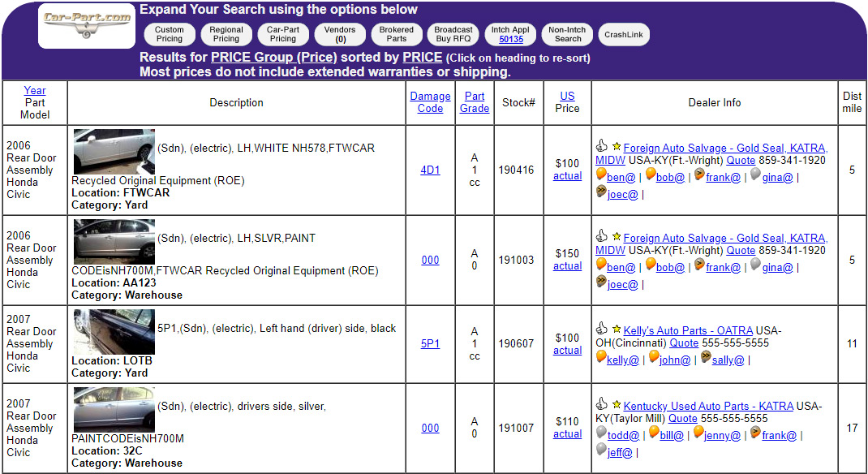Click the thumbs-up icon next to Kentucky Used Auto Parts
Image resolution: width=868 pixels, height=474 pixels.
[x=602, y=403]
